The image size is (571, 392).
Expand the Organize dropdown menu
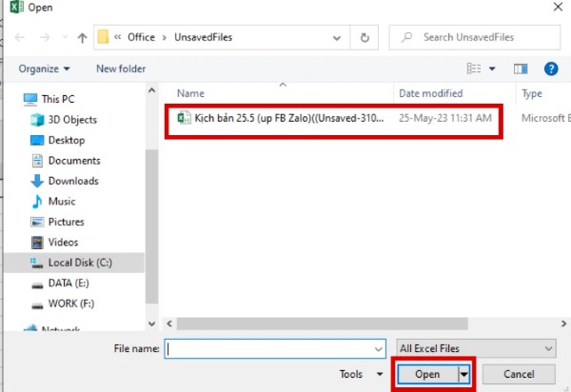[44, 69]
